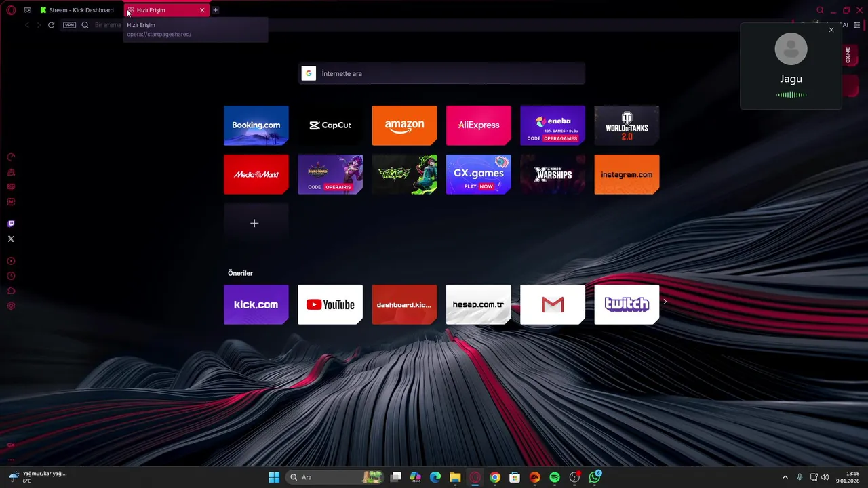Screen dimensions: 868x488
Task: Click the Jagu avatar picture
Action: (791, 49)
